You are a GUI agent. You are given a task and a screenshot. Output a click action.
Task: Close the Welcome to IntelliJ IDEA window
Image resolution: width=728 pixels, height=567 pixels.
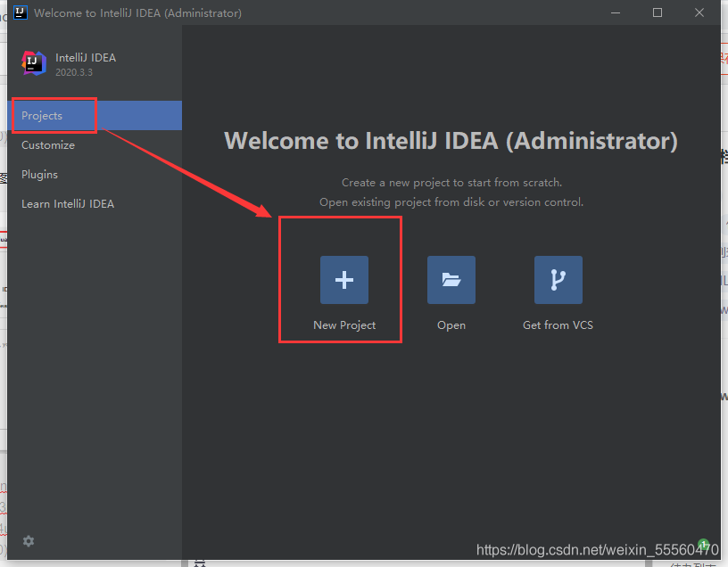pyautogui.click(x=699, y=13)
